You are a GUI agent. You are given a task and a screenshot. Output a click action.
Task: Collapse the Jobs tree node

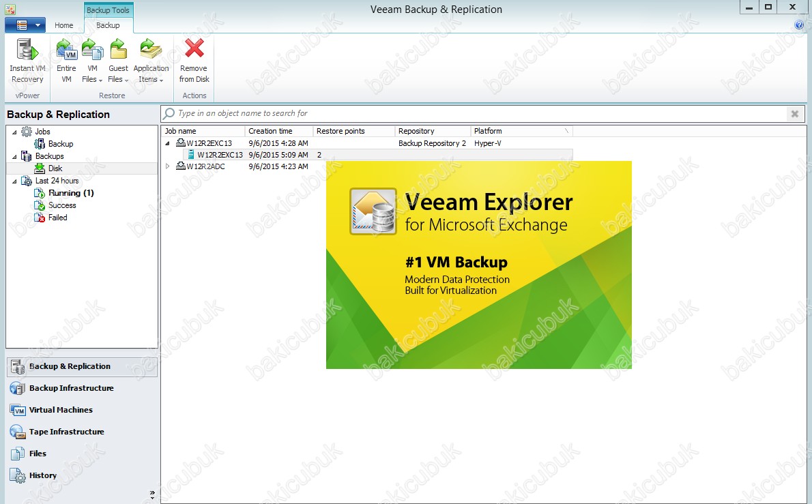tap(14, 132)
